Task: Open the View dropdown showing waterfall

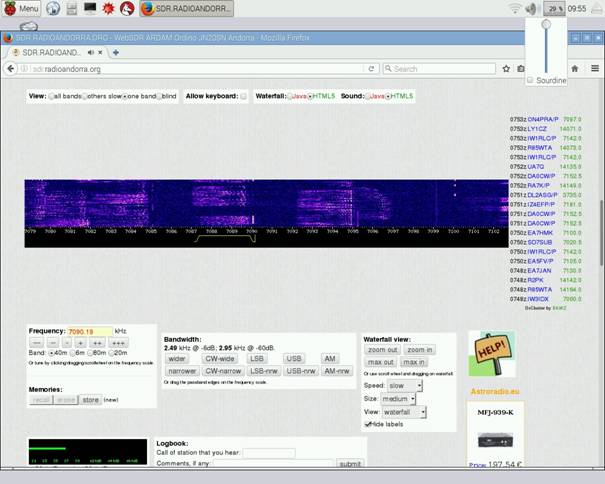Action: click(404, 412)
